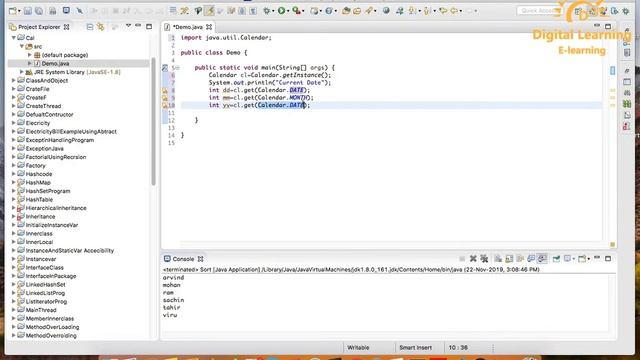Image resolution: width=640 pixels, height=360 pixels.
Task: Collapse the src folder node
Action: [x=22, y=46]
